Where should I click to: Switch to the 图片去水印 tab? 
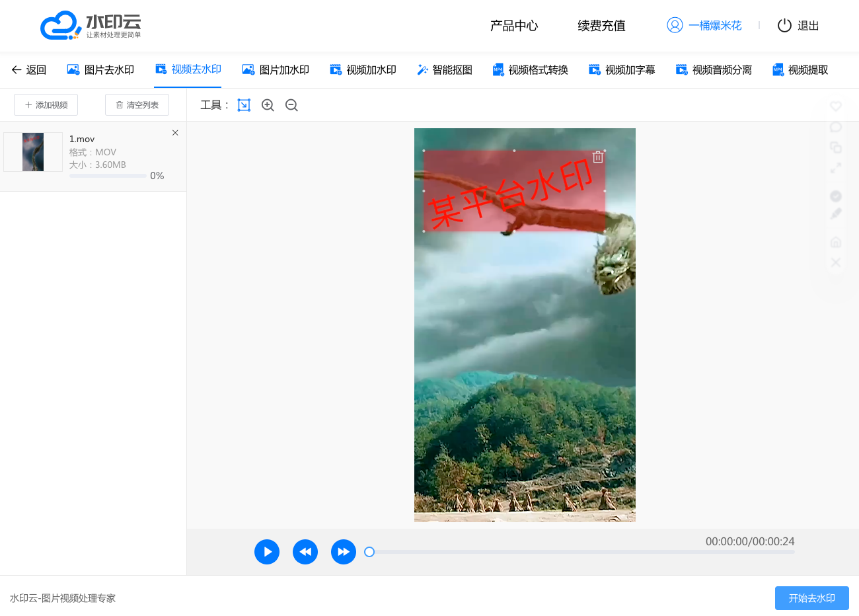tap(100, 69)
